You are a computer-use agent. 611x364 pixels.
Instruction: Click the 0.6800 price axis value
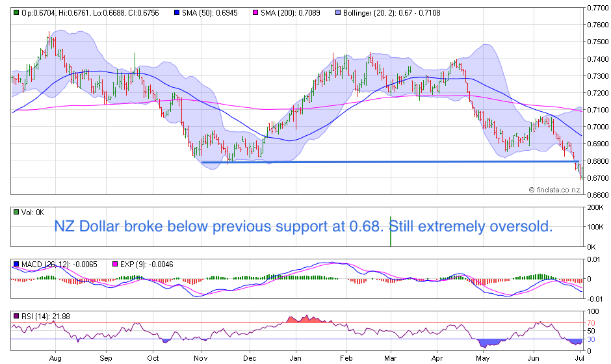(x=598, y=161)
